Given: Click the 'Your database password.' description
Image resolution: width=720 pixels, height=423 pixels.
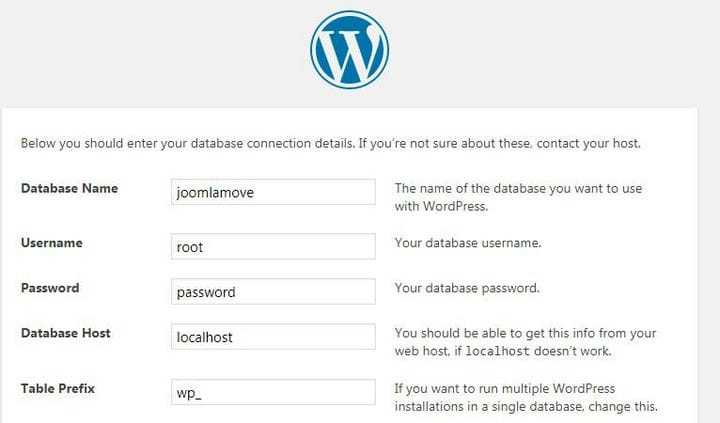Looking at the screenshot, I should (x=467, y=288).
